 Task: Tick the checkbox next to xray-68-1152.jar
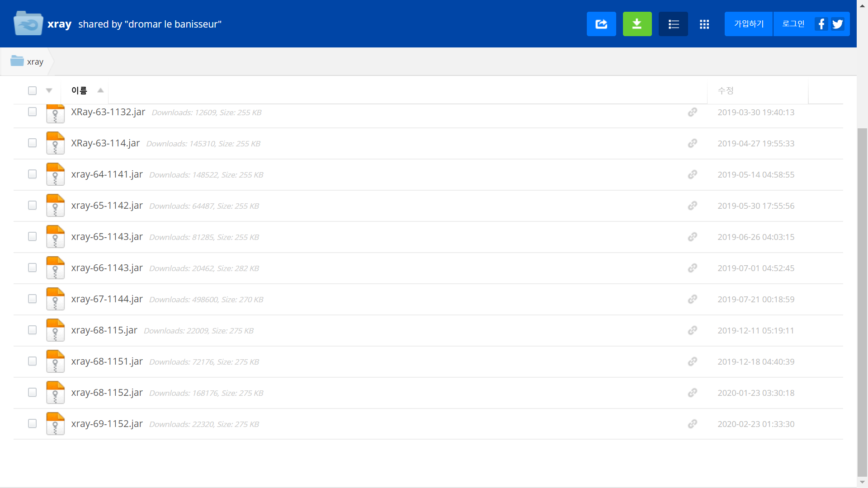[32, 392]
